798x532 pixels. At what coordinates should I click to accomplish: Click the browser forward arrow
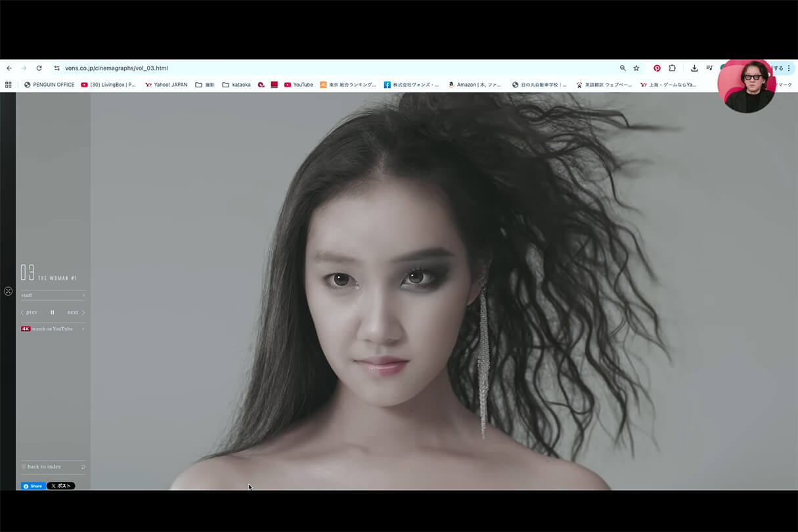(x=24, y=68)
